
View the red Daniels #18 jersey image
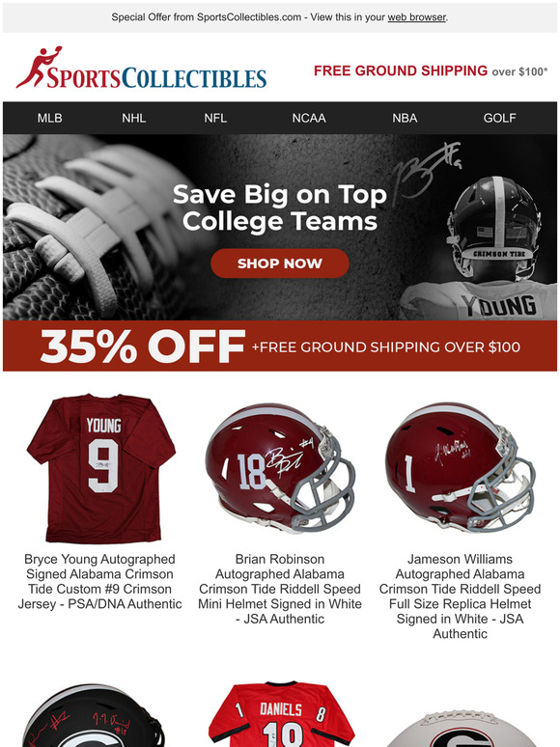(281, 714)
